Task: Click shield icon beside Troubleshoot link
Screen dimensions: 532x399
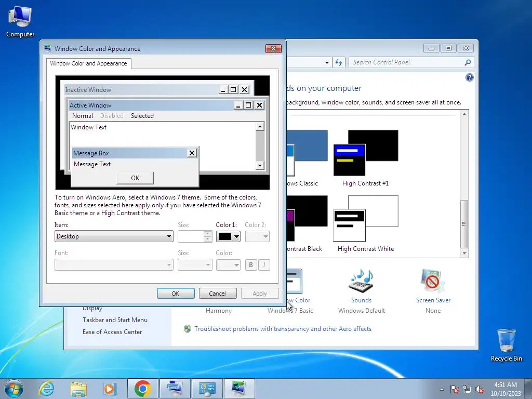Action: (187, 329)
